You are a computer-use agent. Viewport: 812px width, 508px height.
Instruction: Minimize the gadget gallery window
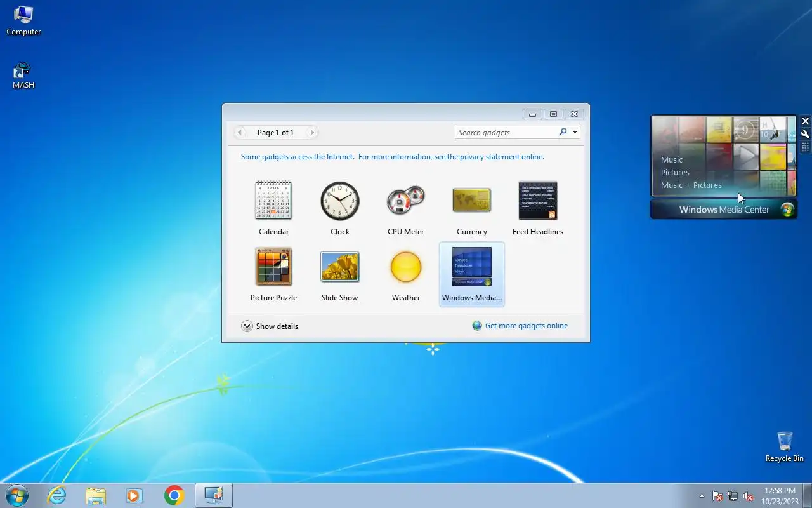coord(532,114)
